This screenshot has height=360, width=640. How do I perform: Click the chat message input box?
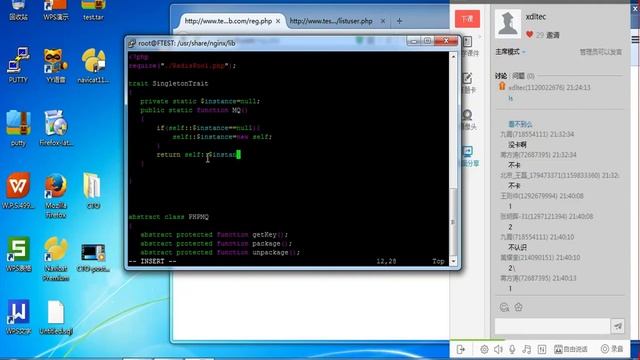coord(552,326)
